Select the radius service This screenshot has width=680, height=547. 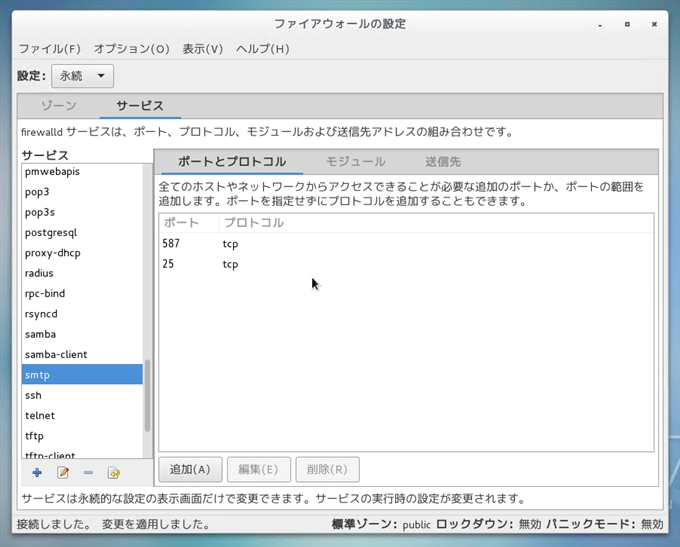(x=82, y=273)
